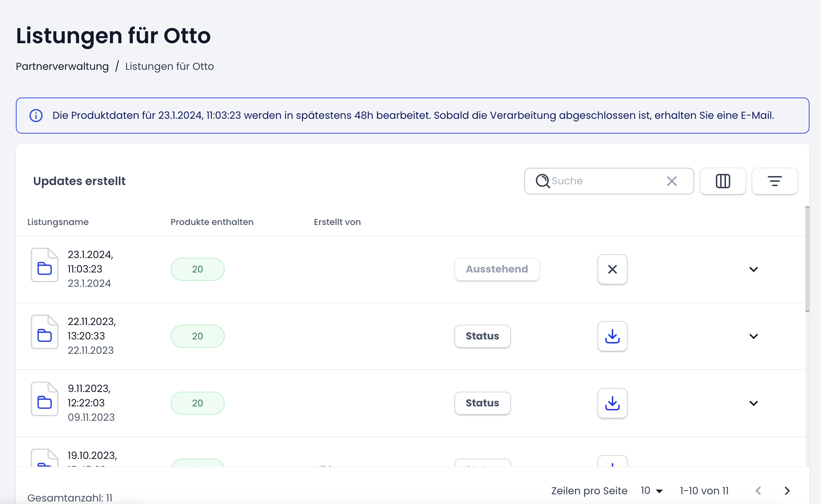Clear the search field with the X

click(x=672, y=181)
